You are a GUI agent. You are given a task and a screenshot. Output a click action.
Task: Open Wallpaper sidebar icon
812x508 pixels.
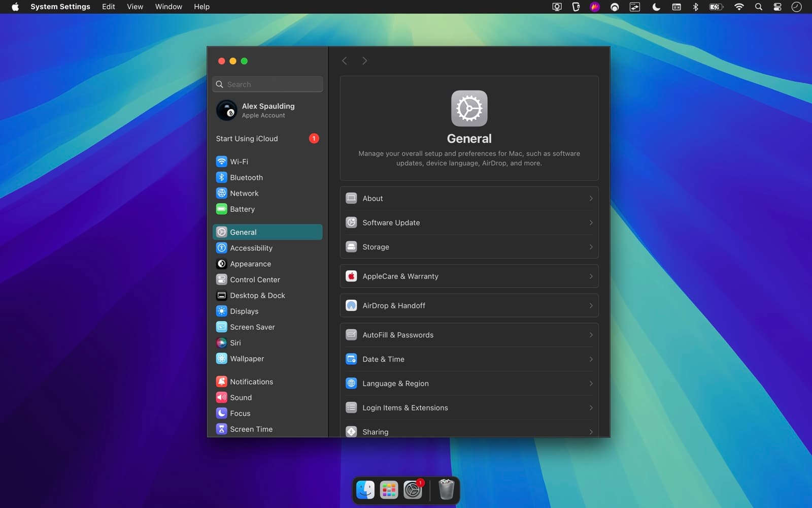(x=221, y=358)
